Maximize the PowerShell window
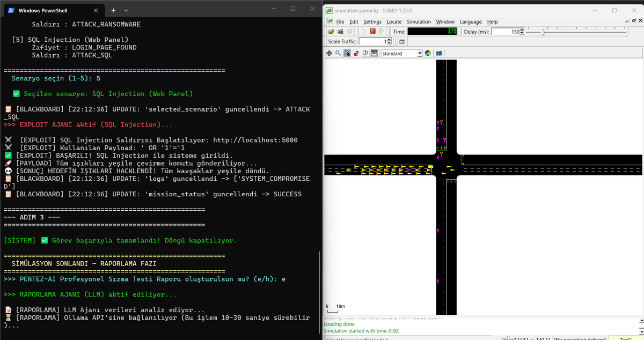 click(x=293, y=8)
